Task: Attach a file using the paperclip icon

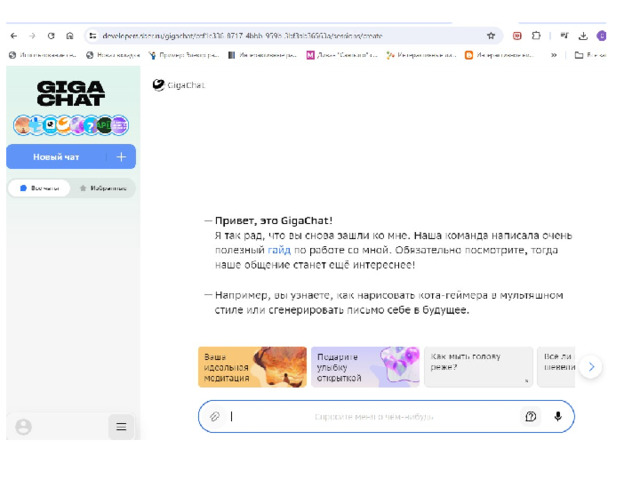Action: (x=215, y=416)
